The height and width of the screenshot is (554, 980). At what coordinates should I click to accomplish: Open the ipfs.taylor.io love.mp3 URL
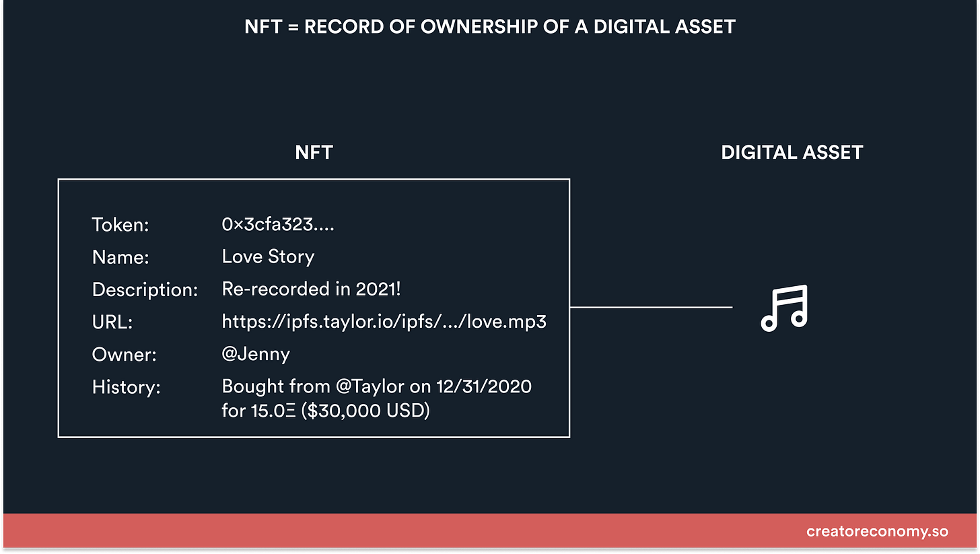(x=384, y=322)
